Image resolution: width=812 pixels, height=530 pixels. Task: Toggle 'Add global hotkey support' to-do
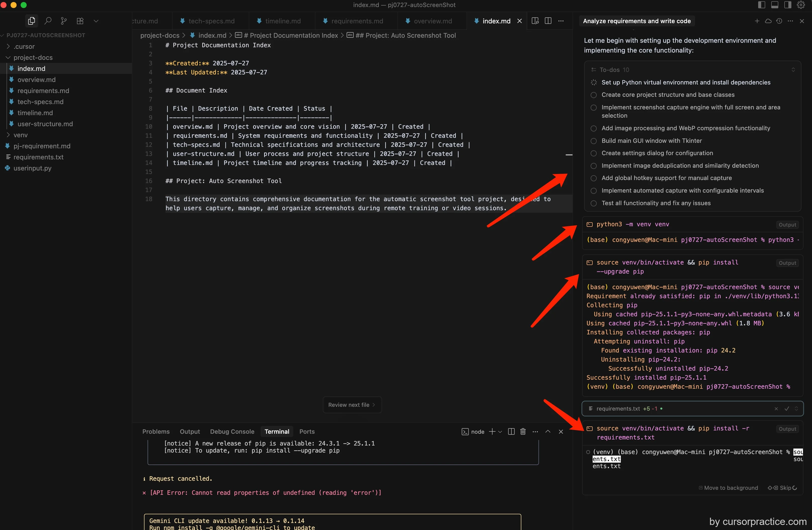click(594, 178)
